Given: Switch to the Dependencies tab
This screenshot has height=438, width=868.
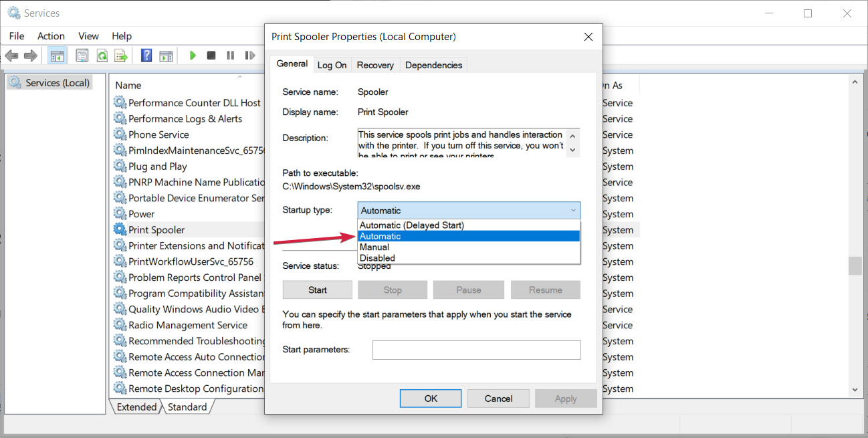Looking at the screenshot, I should point(433,65).
